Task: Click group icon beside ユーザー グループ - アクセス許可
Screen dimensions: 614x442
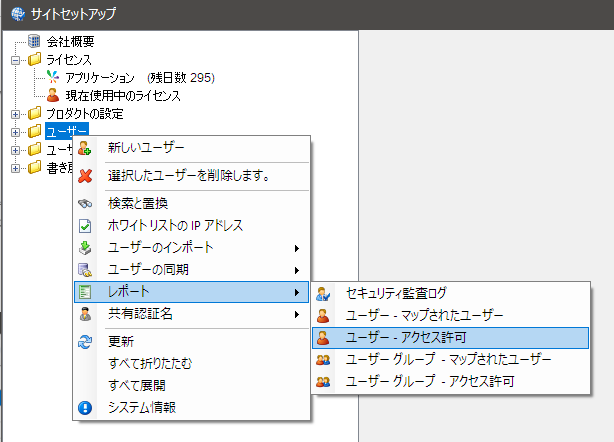Action: (323, 381)
